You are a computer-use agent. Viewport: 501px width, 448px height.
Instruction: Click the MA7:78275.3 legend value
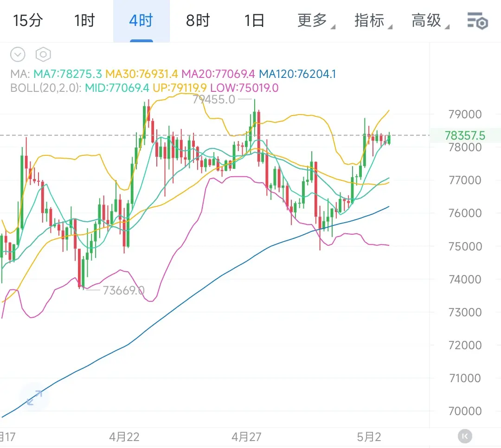pos(68,74)
